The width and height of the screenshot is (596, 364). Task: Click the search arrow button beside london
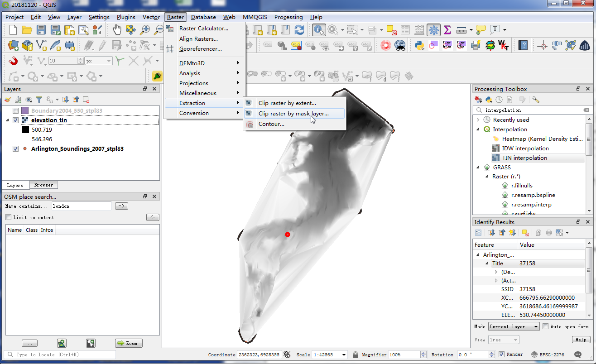click(x=121, y=206)
